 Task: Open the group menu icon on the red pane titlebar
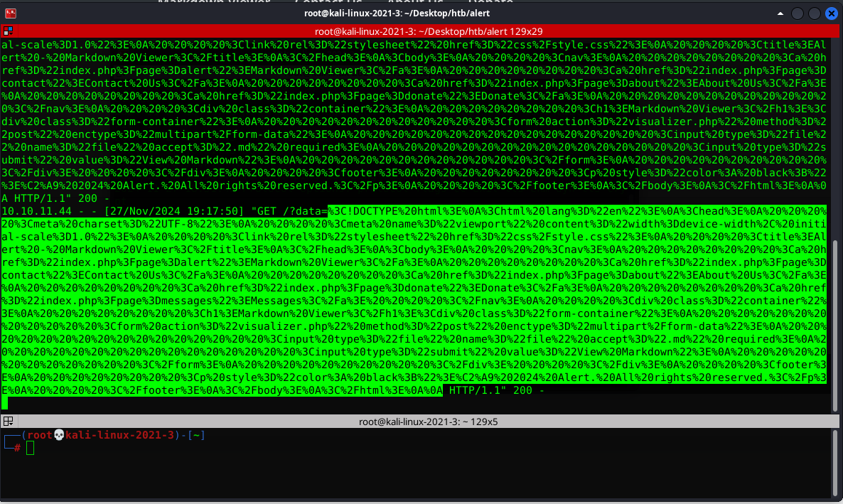(x=8, y=31)
